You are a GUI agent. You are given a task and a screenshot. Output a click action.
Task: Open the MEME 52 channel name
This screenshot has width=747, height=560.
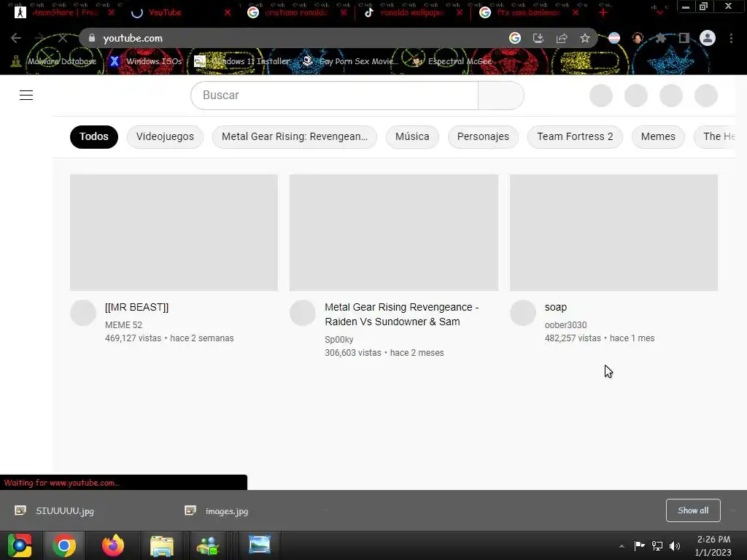click(x=123, y=325)
